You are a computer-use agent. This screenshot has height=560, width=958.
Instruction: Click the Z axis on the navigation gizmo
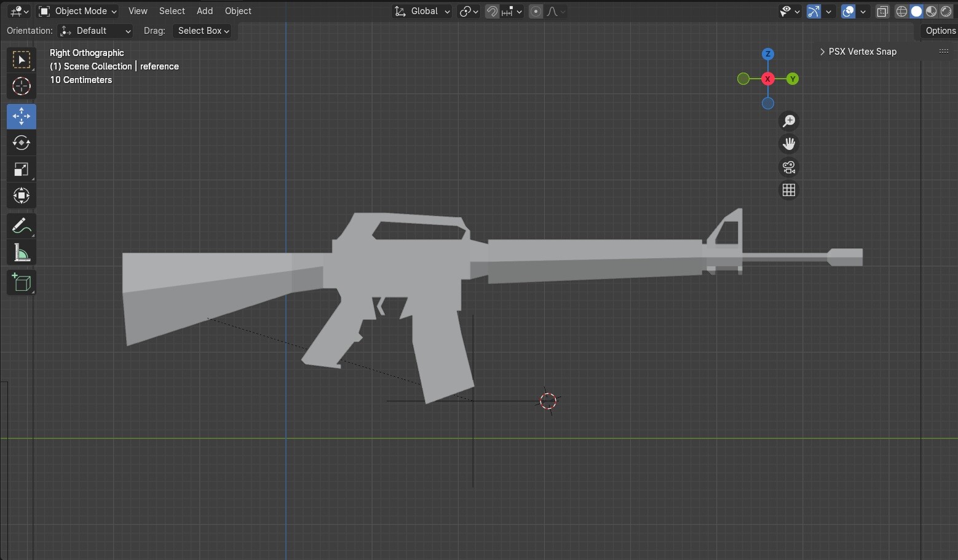click(768, 54)
